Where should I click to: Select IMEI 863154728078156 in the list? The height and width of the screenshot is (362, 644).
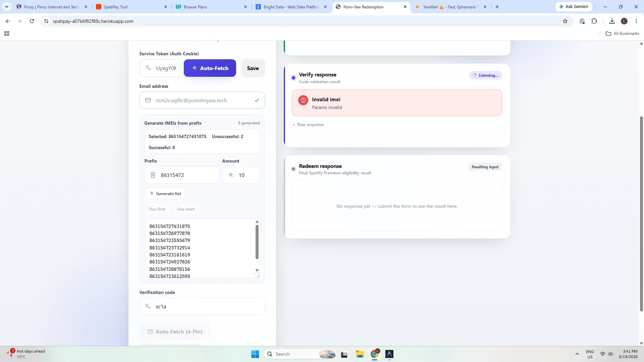click(x=170, y=269)
